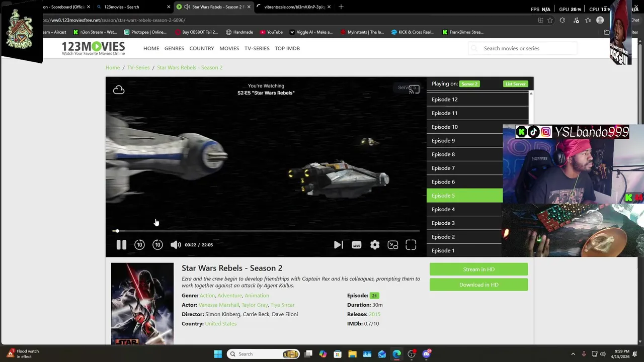Open the List Server dropdown
Screen dimensions: 644x362
(516, 84)
